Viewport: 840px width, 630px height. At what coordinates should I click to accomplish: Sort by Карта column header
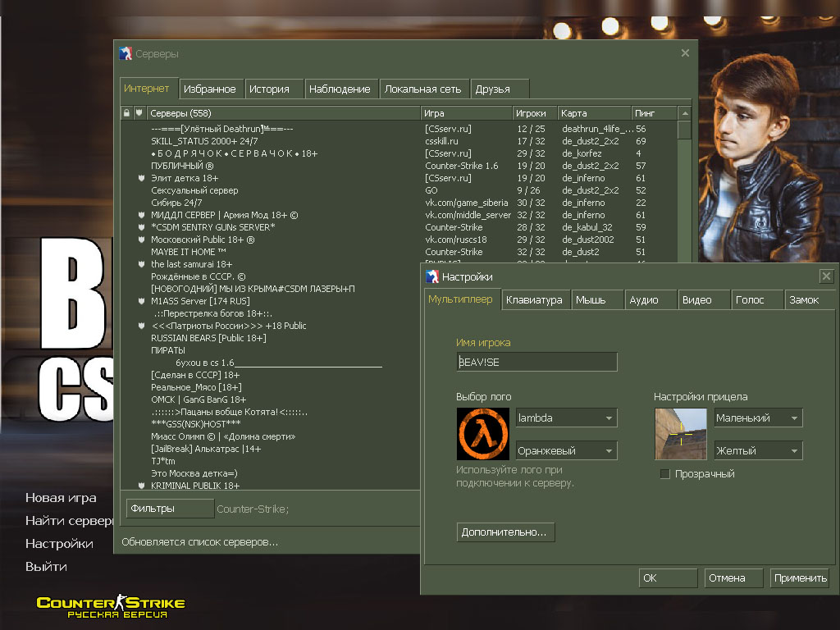[x=594, y=113]
